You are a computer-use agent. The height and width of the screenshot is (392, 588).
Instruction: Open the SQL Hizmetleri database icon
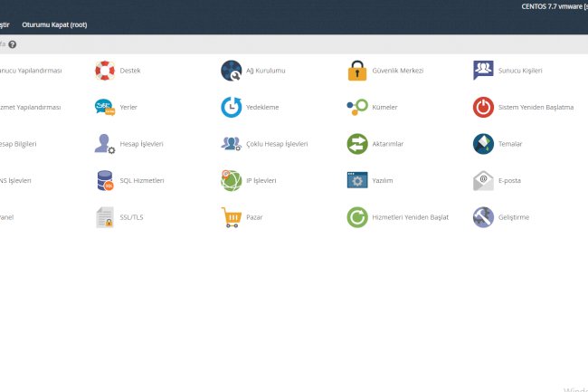[105, 181]
